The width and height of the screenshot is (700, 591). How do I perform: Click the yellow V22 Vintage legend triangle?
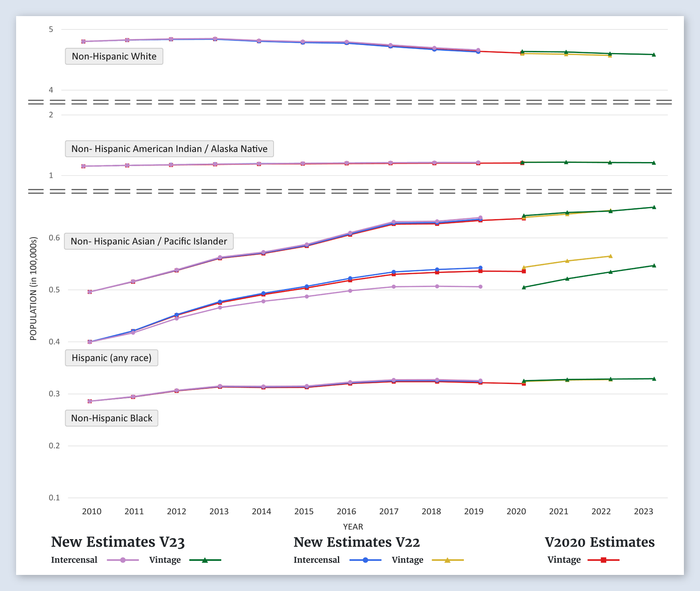[447, 560]
